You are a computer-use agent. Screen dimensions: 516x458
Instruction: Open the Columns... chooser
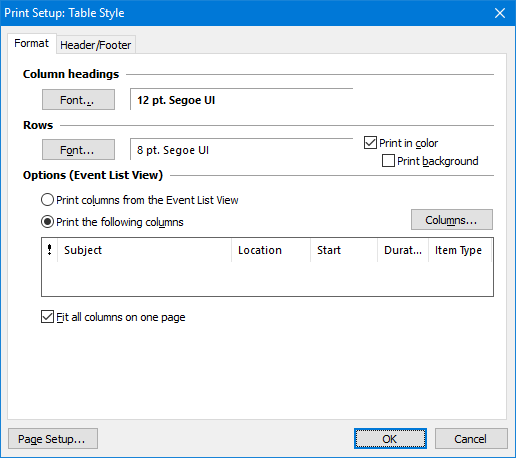click(452, 220)
